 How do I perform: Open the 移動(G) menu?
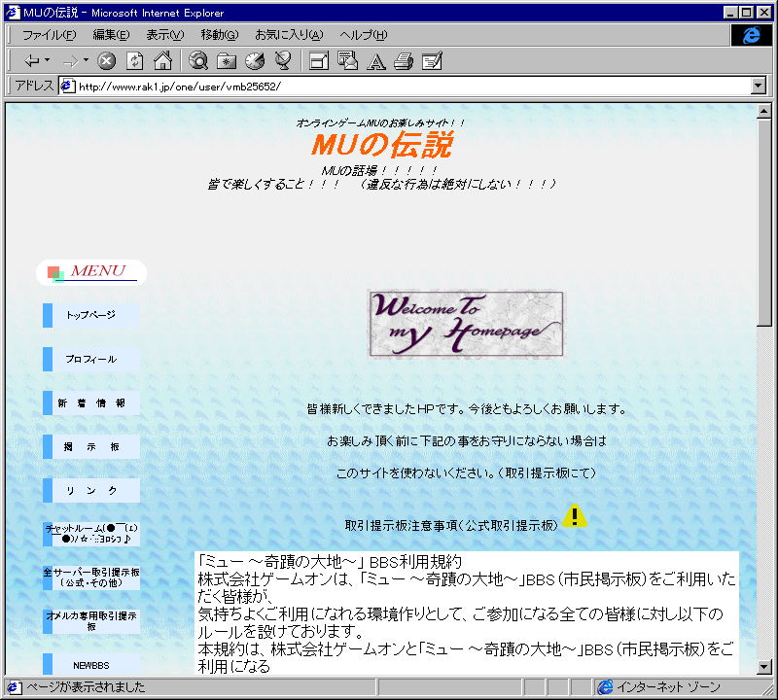point(220,35)
